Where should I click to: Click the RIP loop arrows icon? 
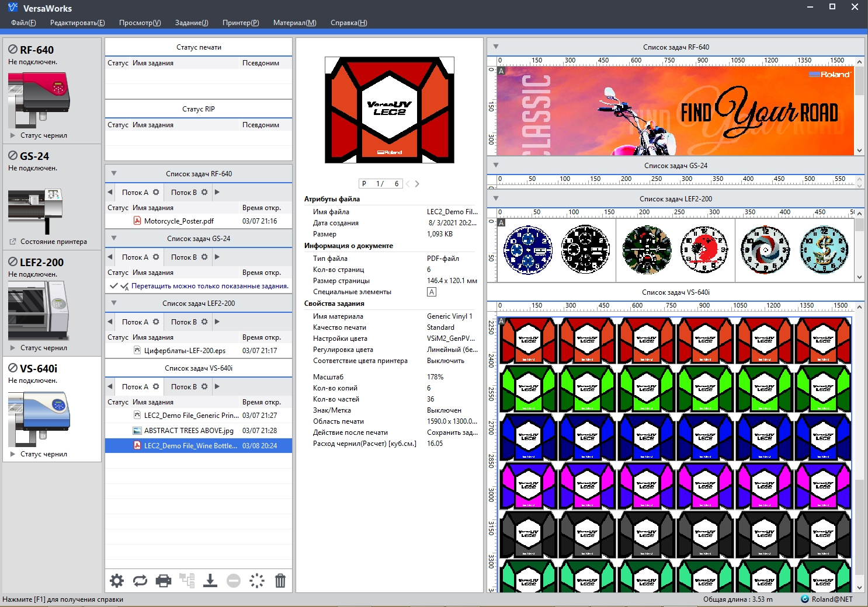point(140,581)
